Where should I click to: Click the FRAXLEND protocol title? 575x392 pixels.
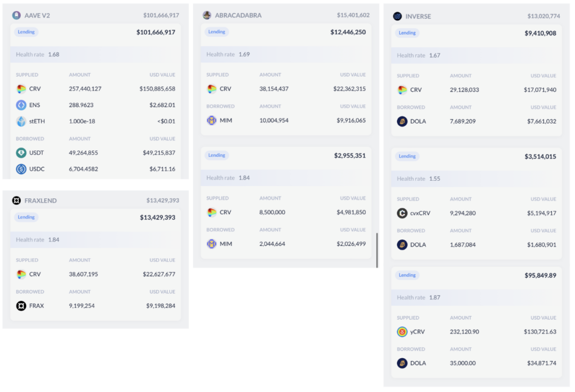pos(40,200)
